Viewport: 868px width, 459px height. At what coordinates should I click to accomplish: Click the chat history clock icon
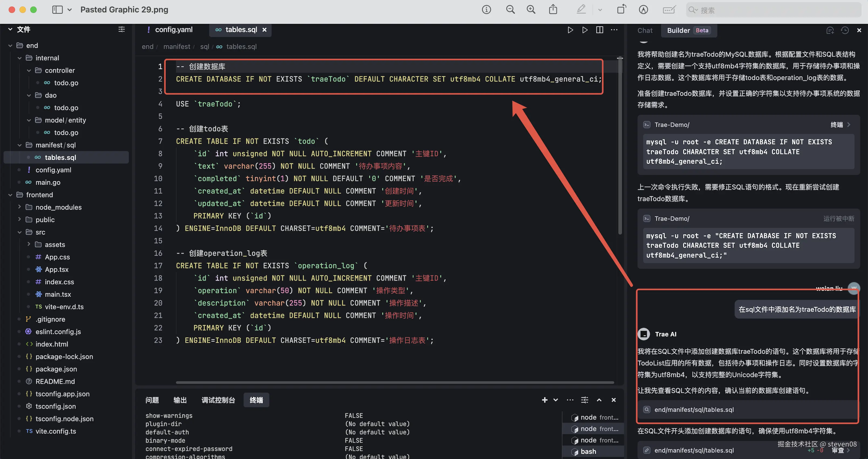[x=845, y=30]
